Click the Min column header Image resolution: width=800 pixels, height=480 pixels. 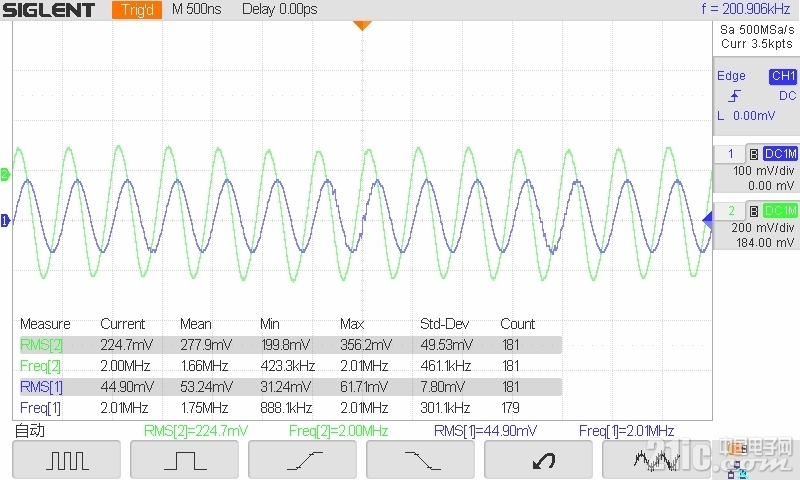click(x=269, y=324)
